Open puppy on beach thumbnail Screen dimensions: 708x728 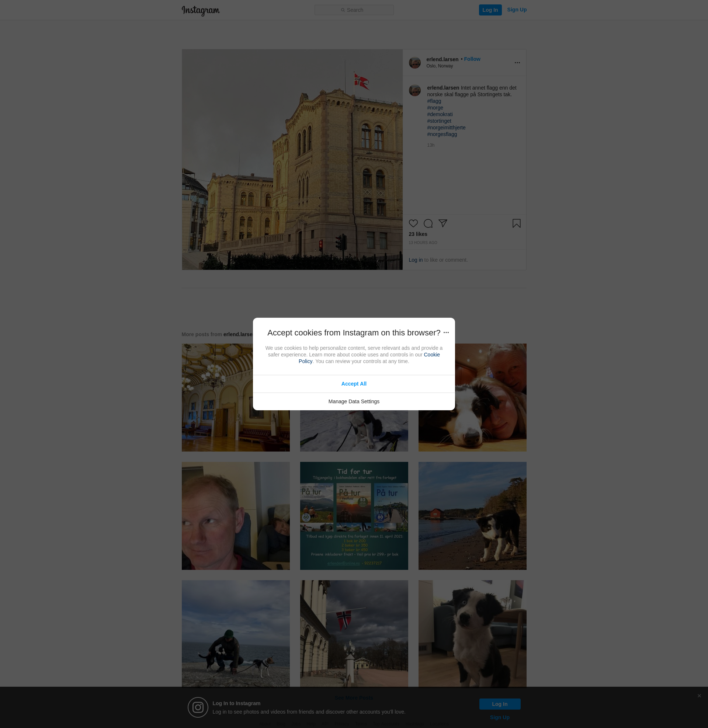tap(472, 515)
